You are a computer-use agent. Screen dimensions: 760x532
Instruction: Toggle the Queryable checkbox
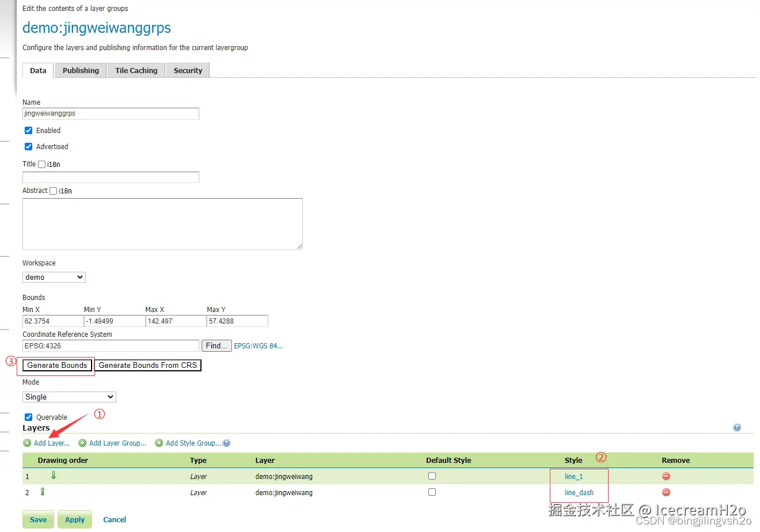click(x=28, y=417)
